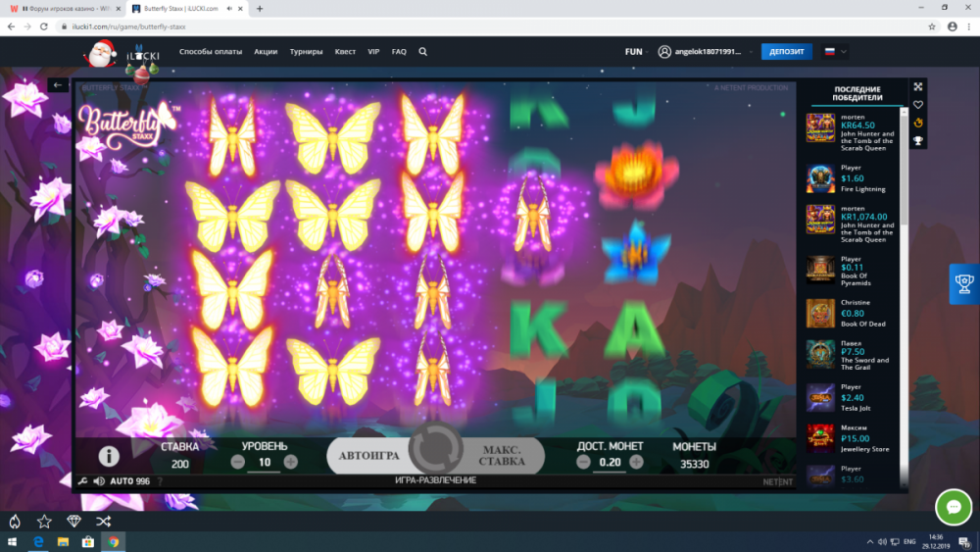
Task: Open the FAQ menu item
Action: tap(399, 52)
